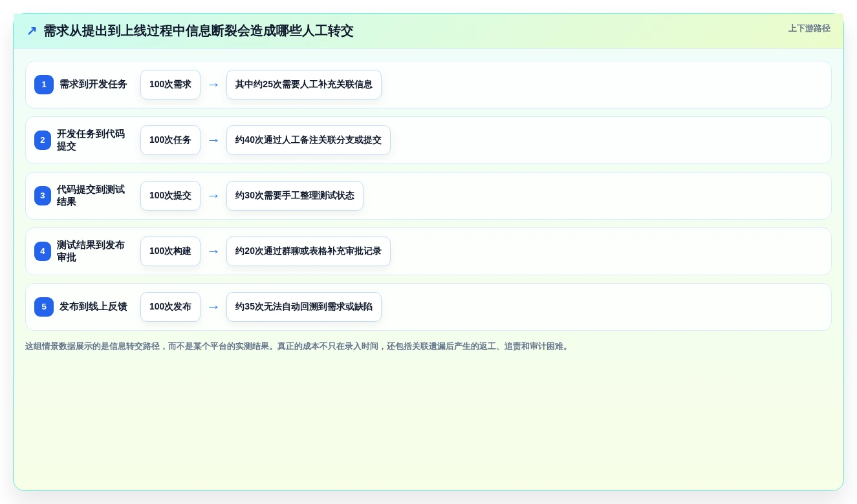The width and height of the screenshot is (857, 504).
Task: Click the 开发任务到代码提交 row label
Action: pyautogui.click(x=91, y=140)
